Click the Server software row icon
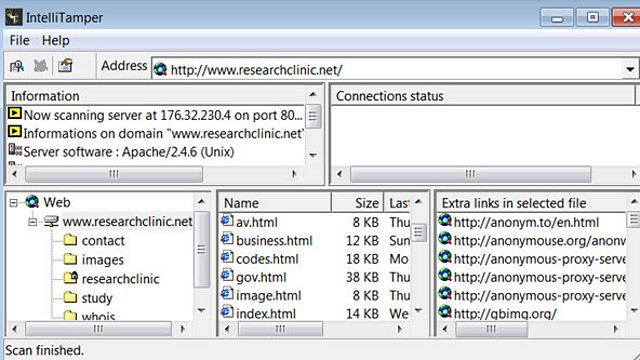 (15, 150)
